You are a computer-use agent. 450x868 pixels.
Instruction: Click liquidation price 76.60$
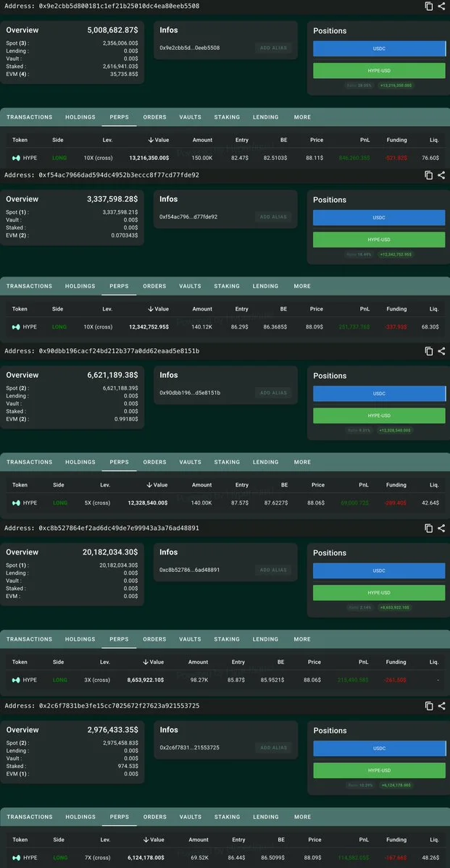click(430, 158)
